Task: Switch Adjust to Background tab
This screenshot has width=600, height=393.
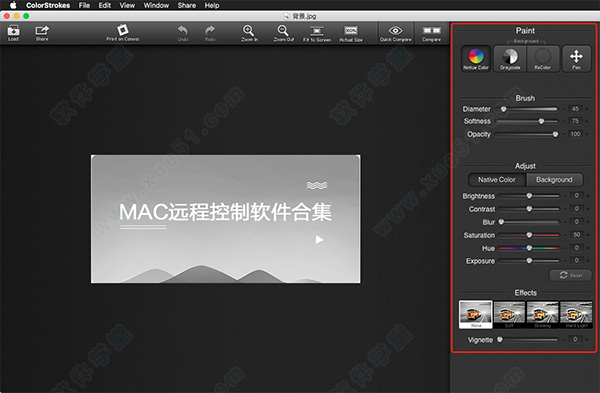Action: 554,180
